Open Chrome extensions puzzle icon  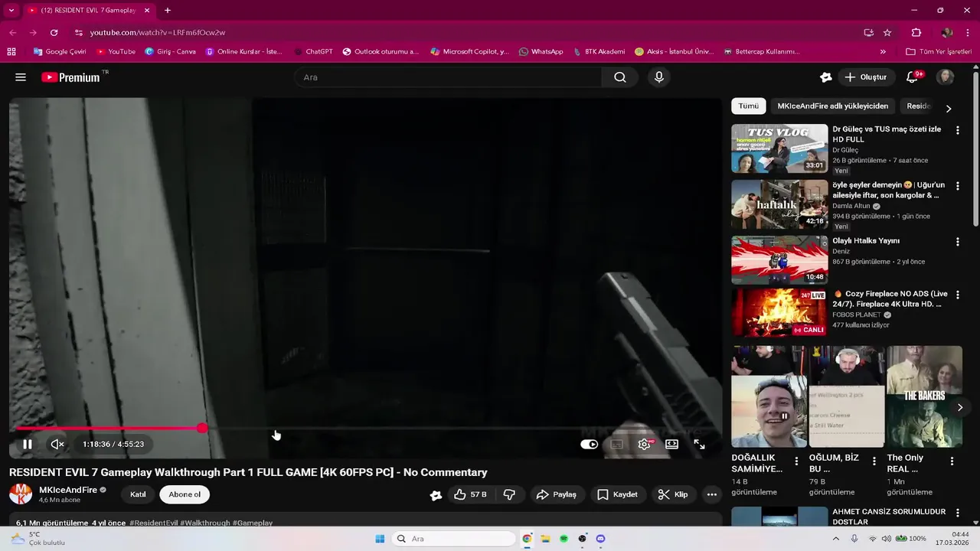[916, 33]
